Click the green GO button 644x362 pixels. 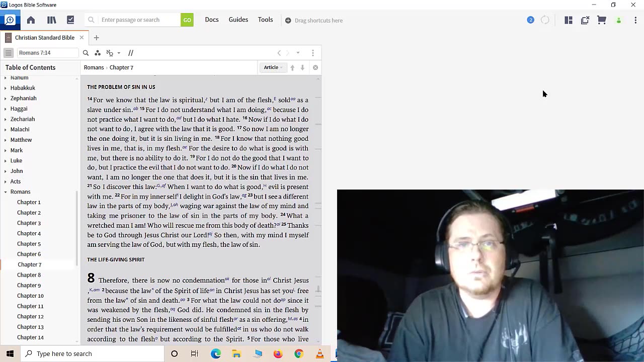187,20
